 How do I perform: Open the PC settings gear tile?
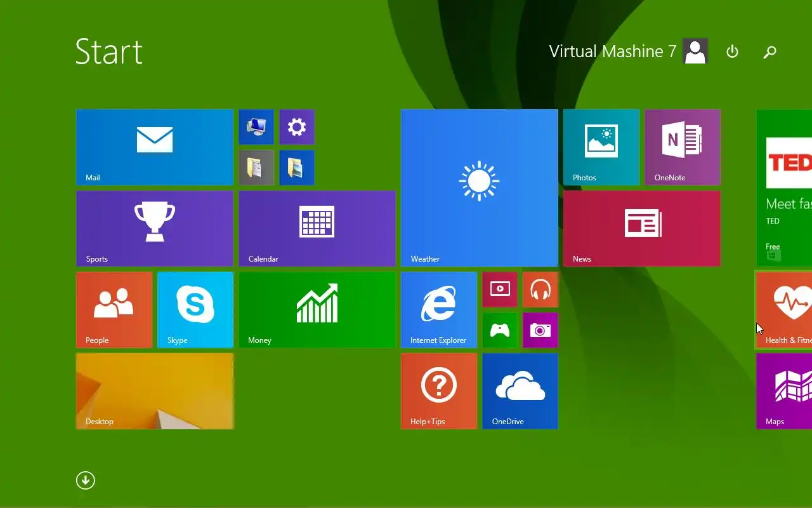click(297, 127)
